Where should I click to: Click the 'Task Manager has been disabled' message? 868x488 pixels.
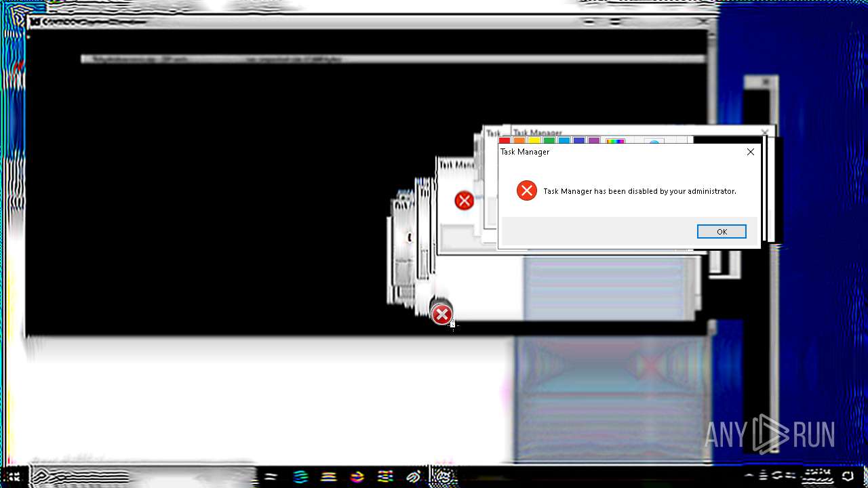[x=639, y=192]
